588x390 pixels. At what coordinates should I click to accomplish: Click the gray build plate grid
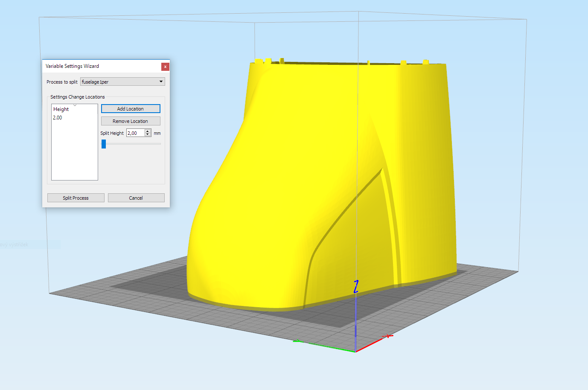[x=128, y=299]
